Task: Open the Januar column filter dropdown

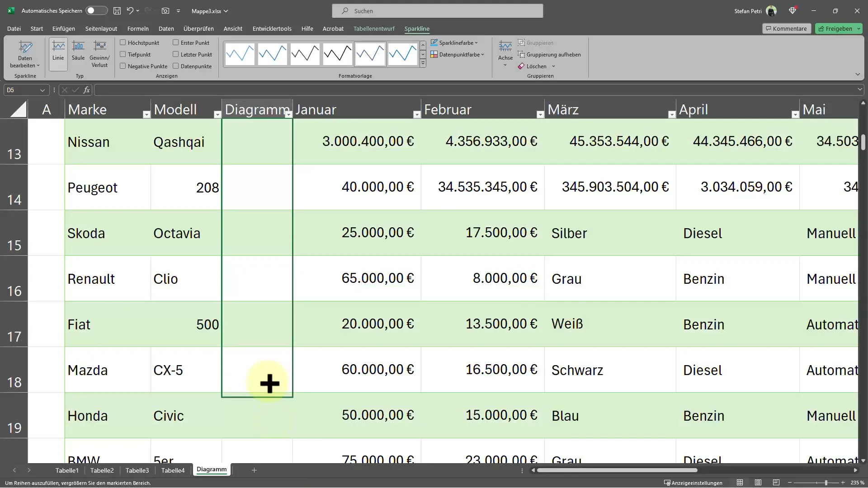Action: [416, 115]
